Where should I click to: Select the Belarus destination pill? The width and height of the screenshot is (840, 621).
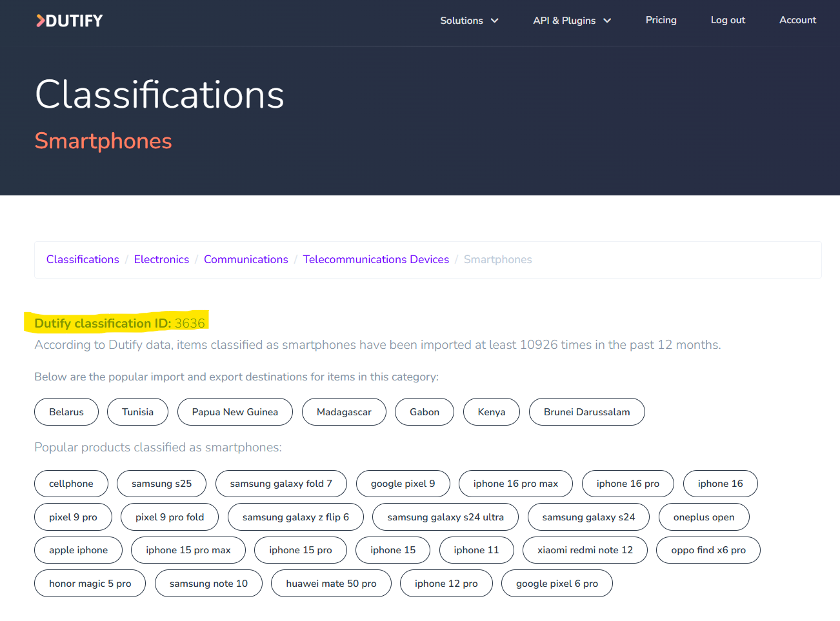pyautogui.click(x=66, y=412)
